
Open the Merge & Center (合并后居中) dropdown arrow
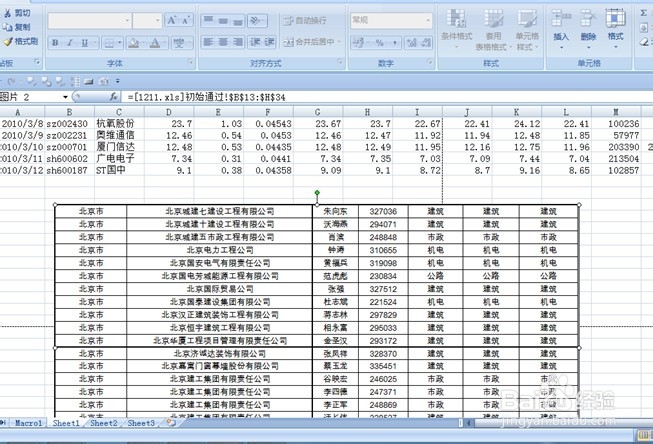pos(340,42)
